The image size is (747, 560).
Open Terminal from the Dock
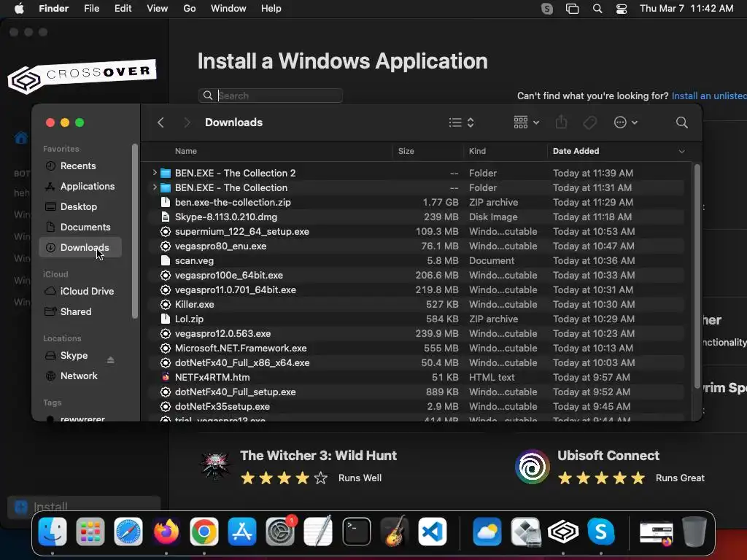pyautogui.click(x=356, y=532)
